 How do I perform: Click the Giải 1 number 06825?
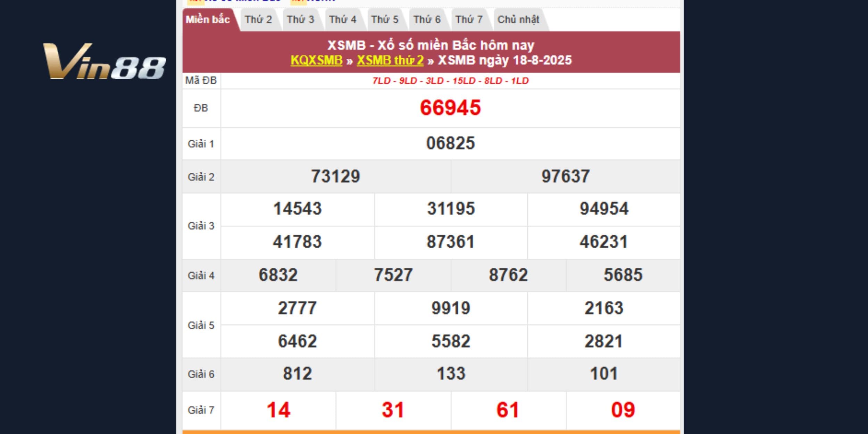[x=450, y=143]
